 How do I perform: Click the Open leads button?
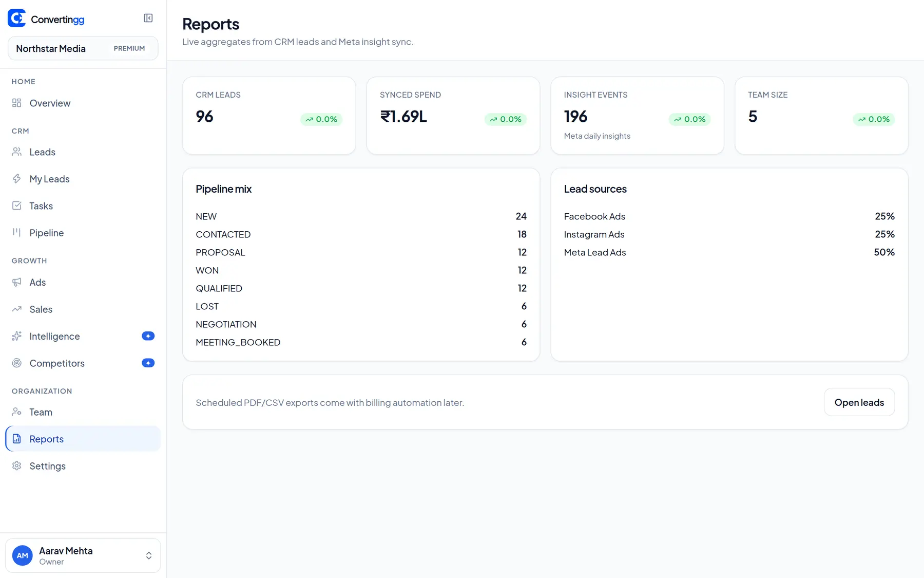pos(859,402)
